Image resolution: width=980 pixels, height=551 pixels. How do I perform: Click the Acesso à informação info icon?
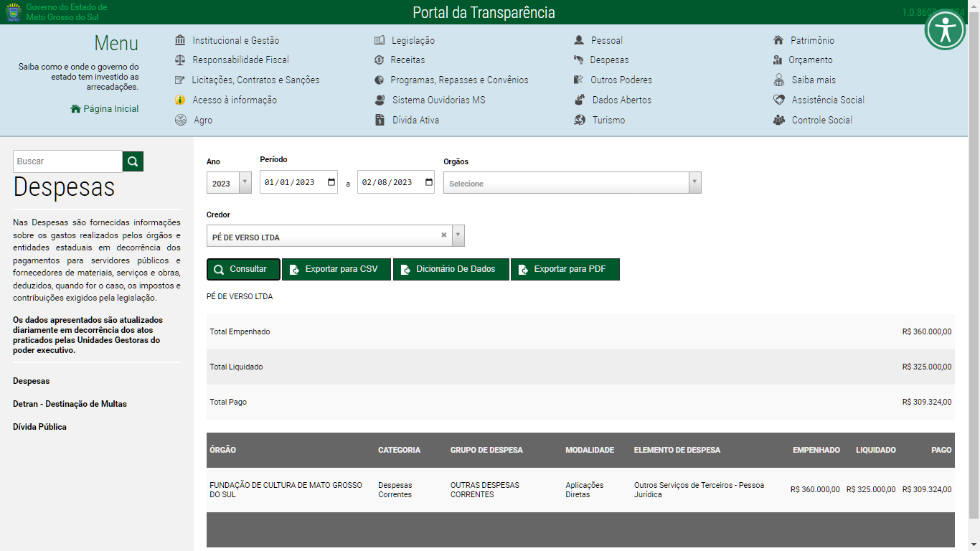(181, 100)
